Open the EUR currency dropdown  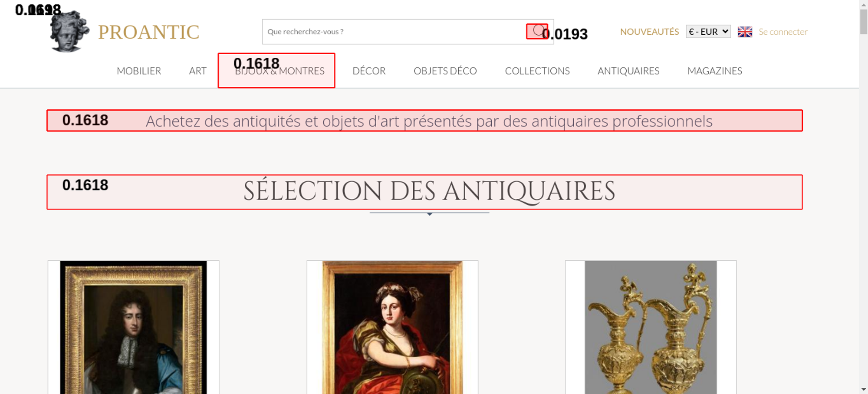click(x=708, y=32)
